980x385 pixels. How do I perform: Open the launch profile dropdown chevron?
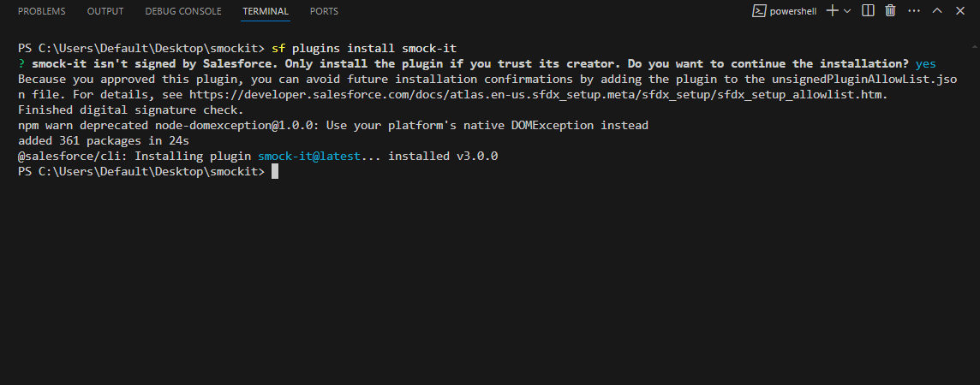(847, 10)
